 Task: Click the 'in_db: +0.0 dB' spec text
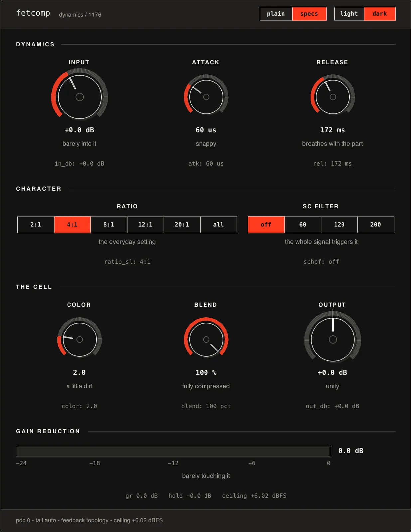pyautogui.click(x=79, y=164)
